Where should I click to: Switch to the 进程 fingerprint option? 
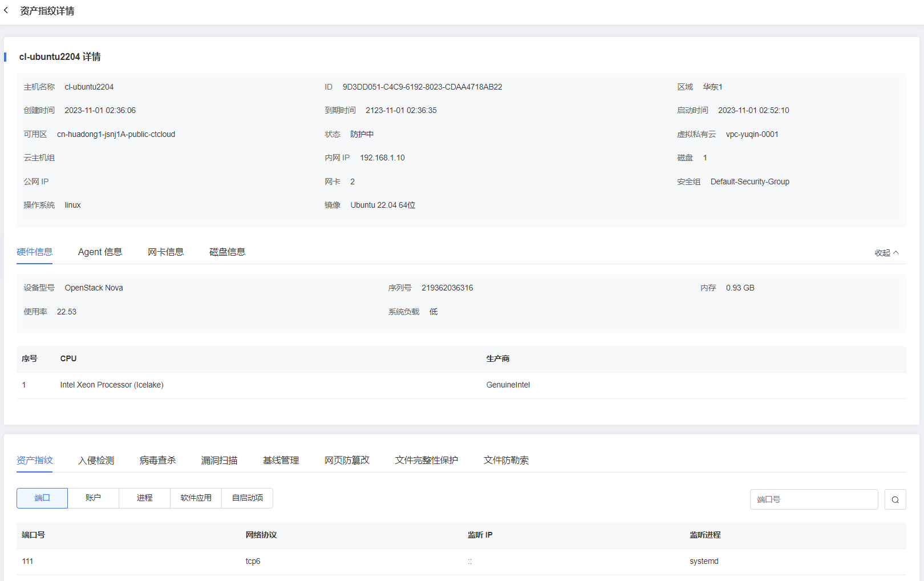pyautogui.click(x=144, y=498)
